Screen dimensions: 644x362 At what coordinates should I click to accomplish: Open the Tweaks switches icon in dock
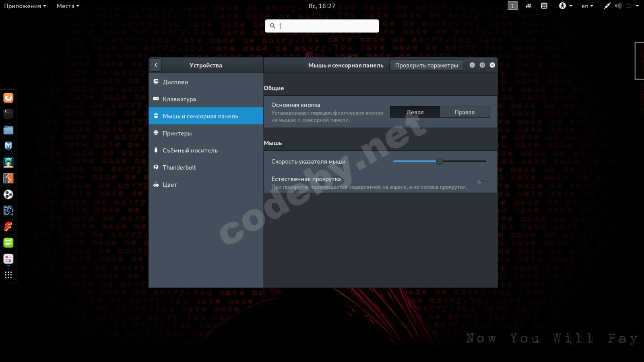(8, 259)
